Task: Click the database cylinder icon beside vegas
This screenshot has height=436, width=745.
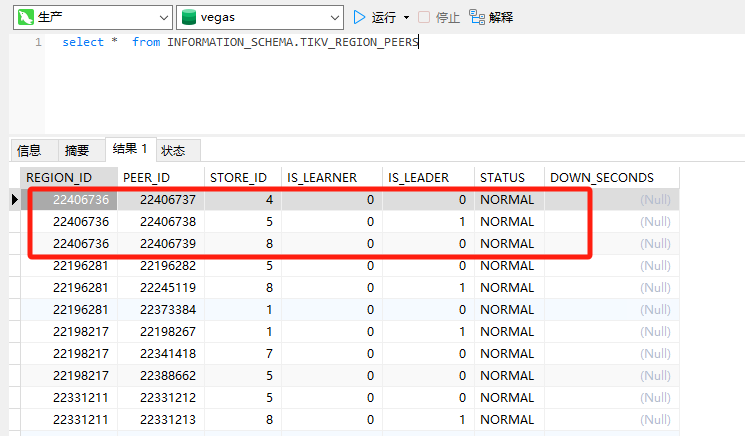Action: coord(188,18)
